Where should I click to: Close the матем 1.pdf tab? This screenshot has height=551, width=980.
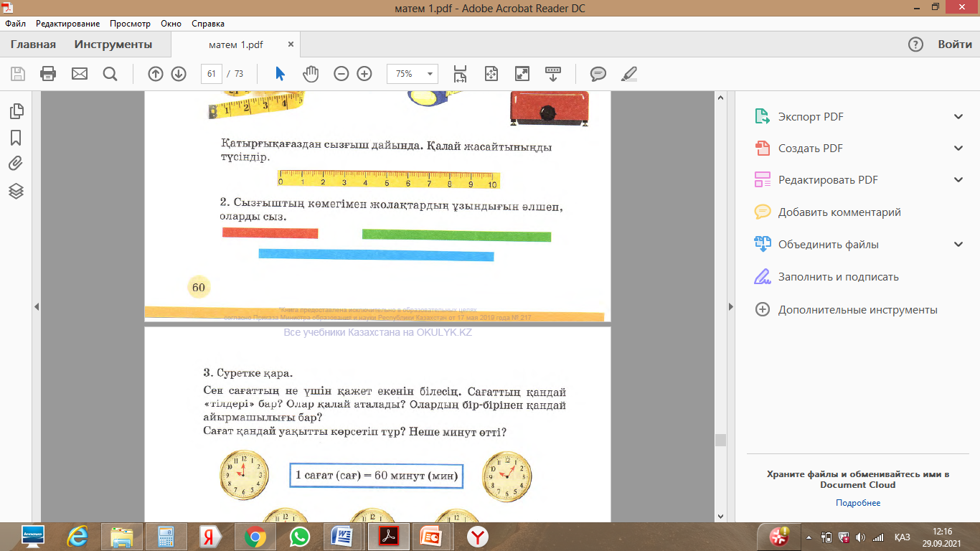(x=291, y=44)
